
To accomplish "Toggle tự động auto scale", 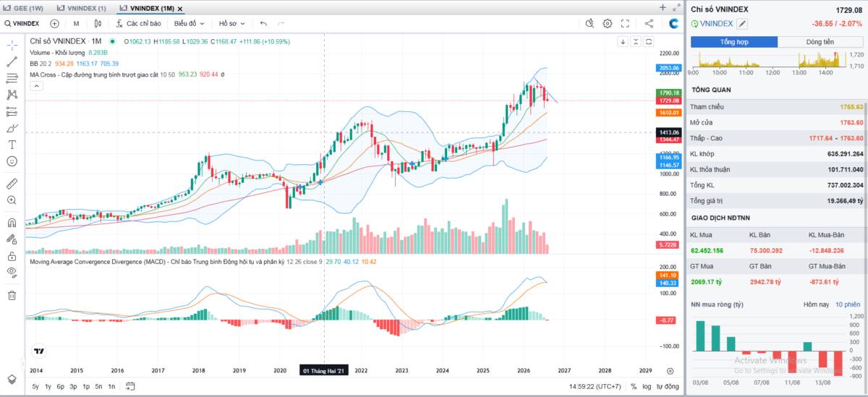I will tap(668, 387).
